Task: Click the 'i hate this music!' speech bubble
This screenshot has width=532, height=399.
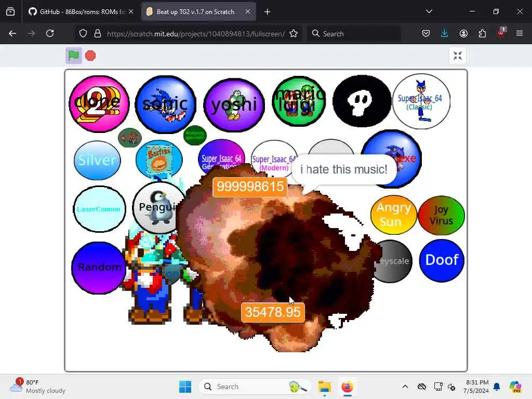Action: click(x=344, y=169)
